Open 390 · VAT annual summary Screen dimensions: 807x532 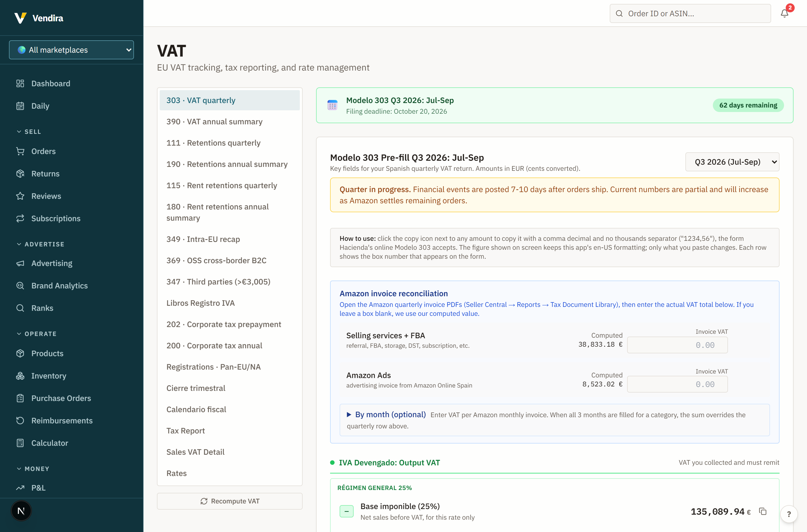230,122
